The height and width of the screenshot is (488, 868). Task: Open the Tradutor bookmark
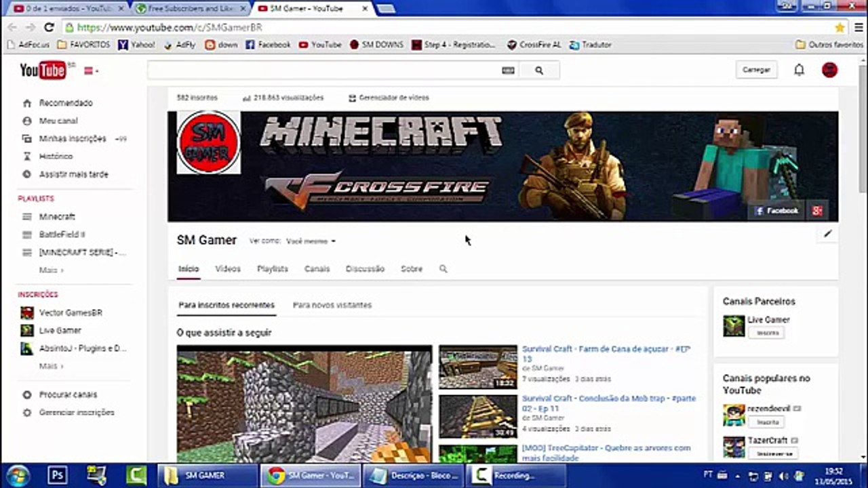pos(590,45)
